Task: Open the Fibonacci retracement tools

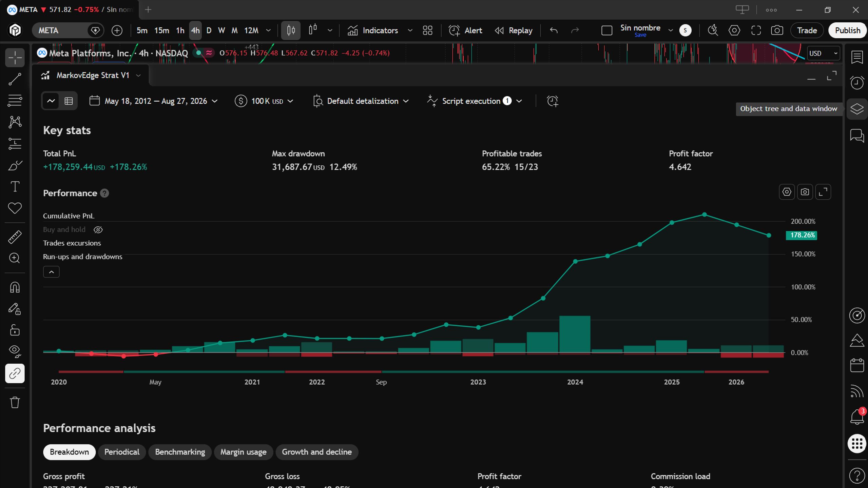Action: point(15,101)
